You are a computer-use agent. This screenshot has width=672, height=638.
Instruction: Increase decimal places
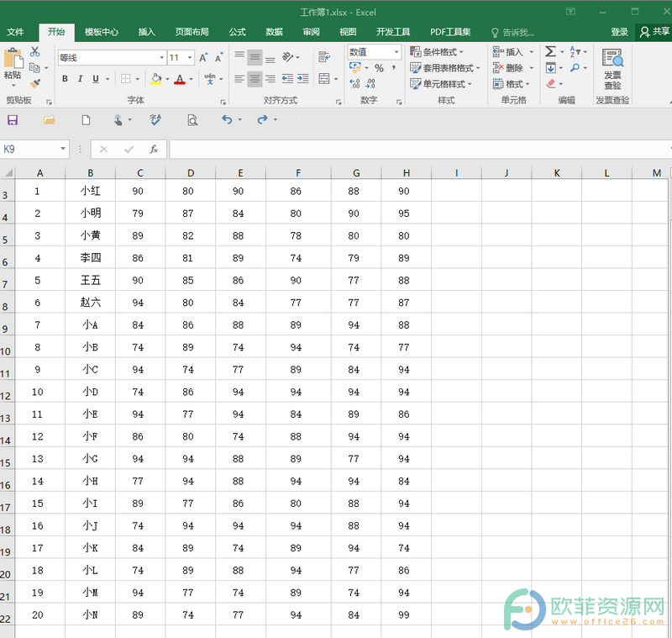click(x=354, y=83)
